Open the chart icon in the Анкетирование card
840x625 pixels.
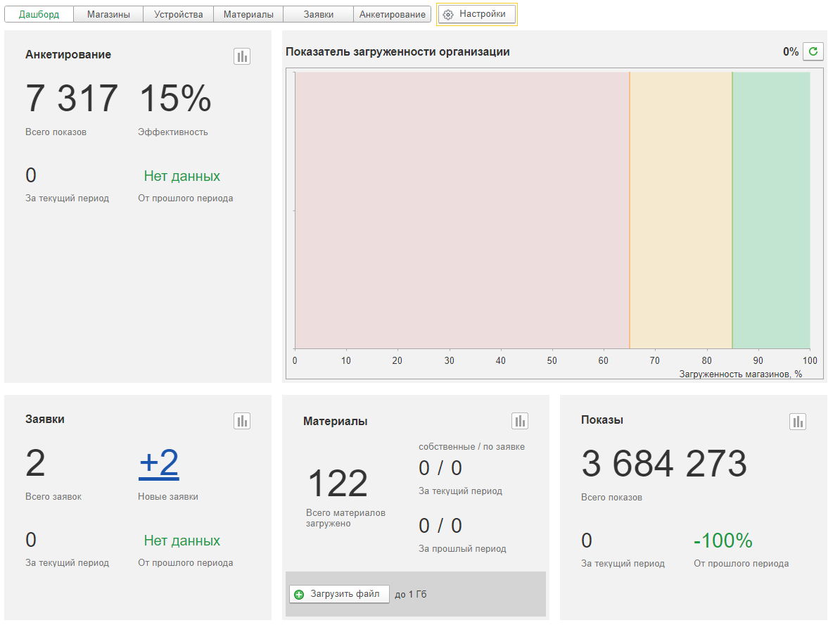coord(242,56)
